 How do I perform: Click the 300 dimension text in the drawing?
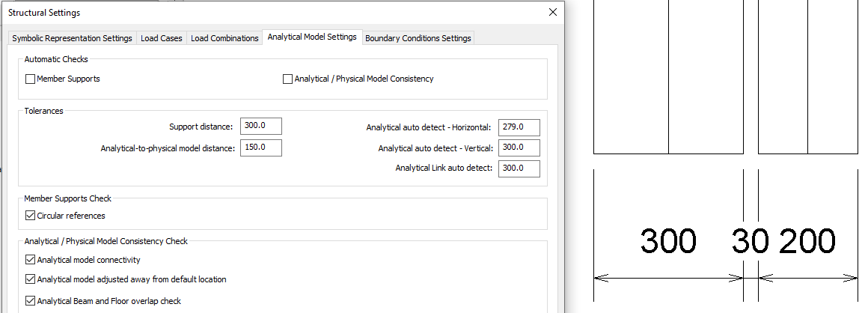(668, 242)
